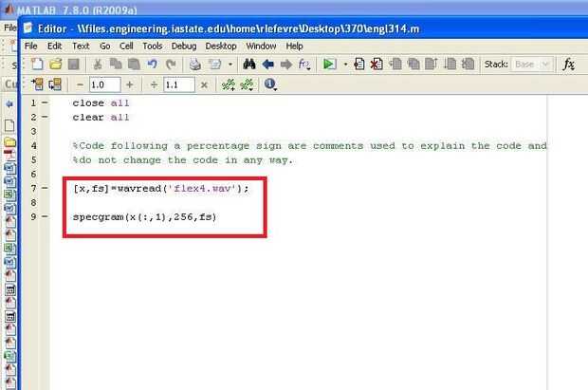Viewport: 588px width, 390px height.
Task: Click the 1.0 increment value field
Action: [x=104, y=84]
